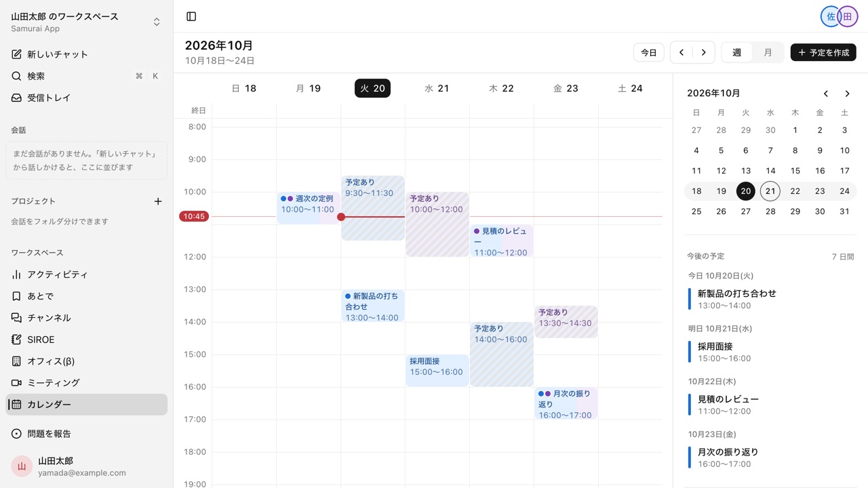The width and height of the screenshot is (868, 488).
Task: Open the 見積のレビュー calendar event
Action: (x=502, y=241)
